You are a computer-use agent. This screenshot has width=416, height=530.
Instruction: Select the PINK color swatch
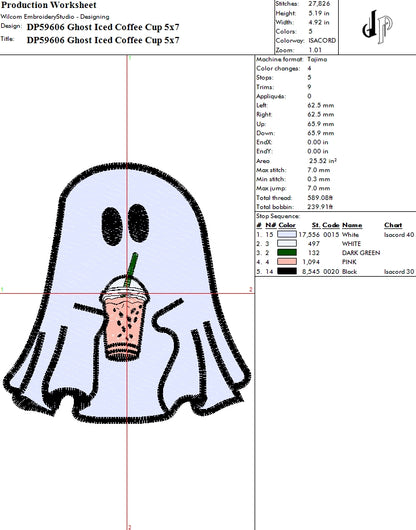[x=287, y=262]
